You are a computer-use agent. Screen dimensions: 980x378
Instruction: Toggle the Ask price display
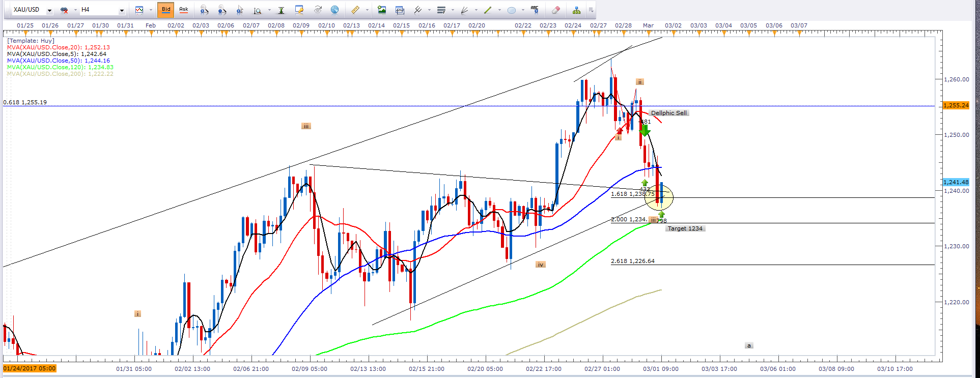pyautogui.click(x=183, y=10)
